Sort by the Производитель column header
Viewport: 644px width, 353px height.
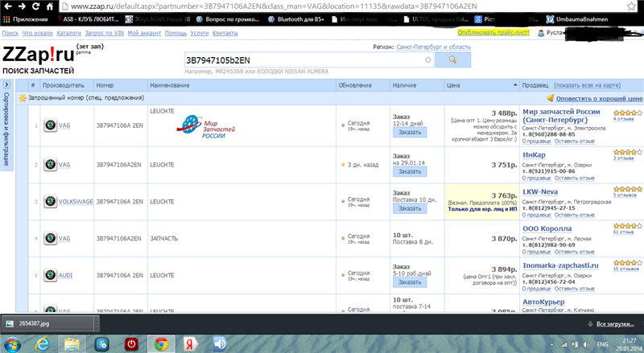tap(64, 85)
